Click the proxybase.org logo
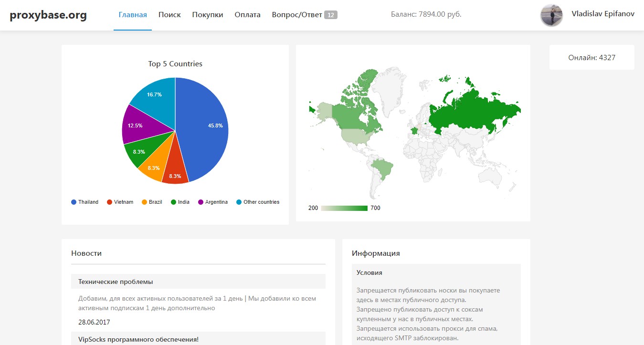Image resolution: width=644 pixels, height=345 pixels. (48, 15)
